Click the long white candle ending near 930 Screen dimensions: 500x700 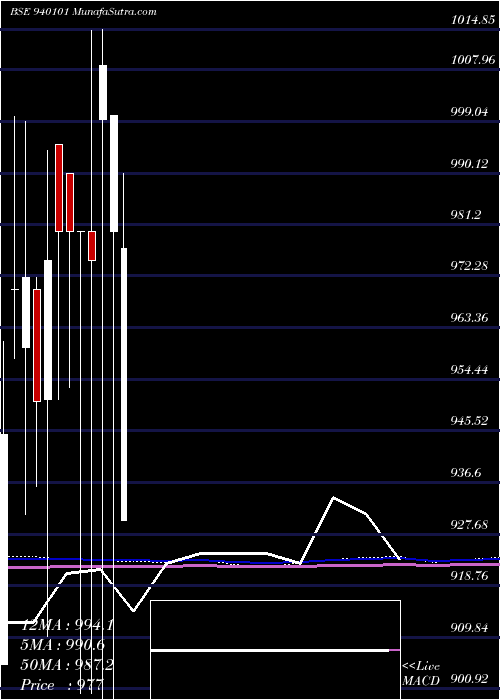[124, 384]
